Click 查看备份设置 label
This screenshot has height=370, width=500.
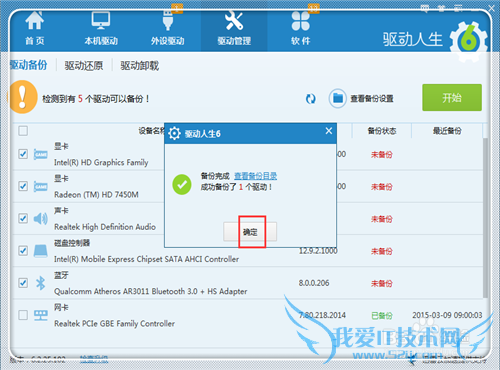(372, 99)
